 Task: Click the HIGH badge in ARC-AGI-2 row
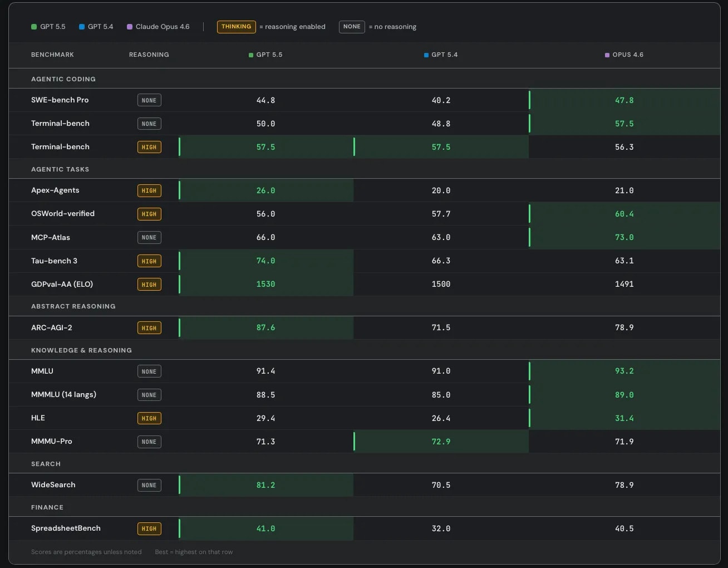coord(149,328)
